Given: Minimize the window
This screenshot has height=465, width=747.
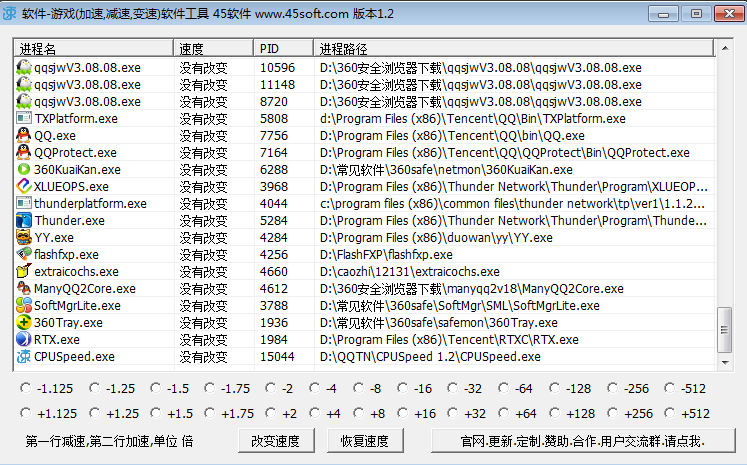Looking at the screenshot, I should pos(663,13).
